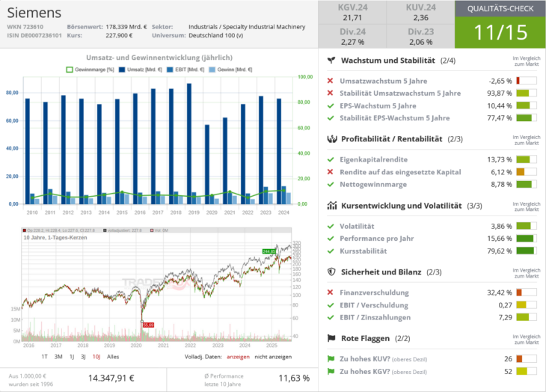Image resolution: width=546 pixels, height=392 pixels.
Task: Click Eigenkapitalrendite value 13,73 %
Action: (x=500, y=159)
